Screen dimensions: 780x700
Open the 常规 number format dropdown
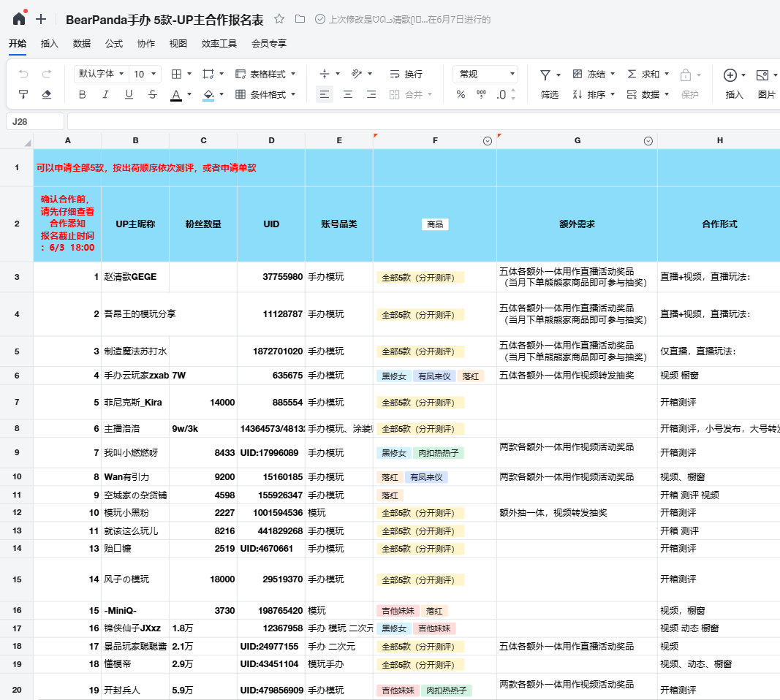click(485, 74)
